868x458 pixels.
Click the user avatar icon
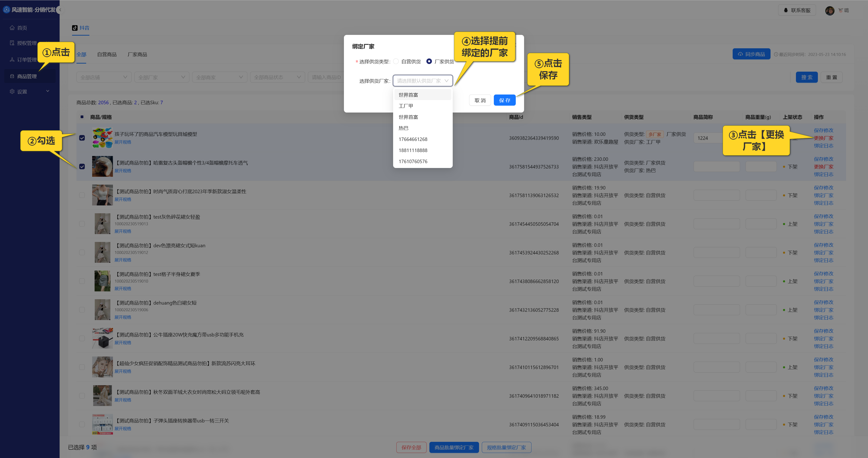(830, 10)
